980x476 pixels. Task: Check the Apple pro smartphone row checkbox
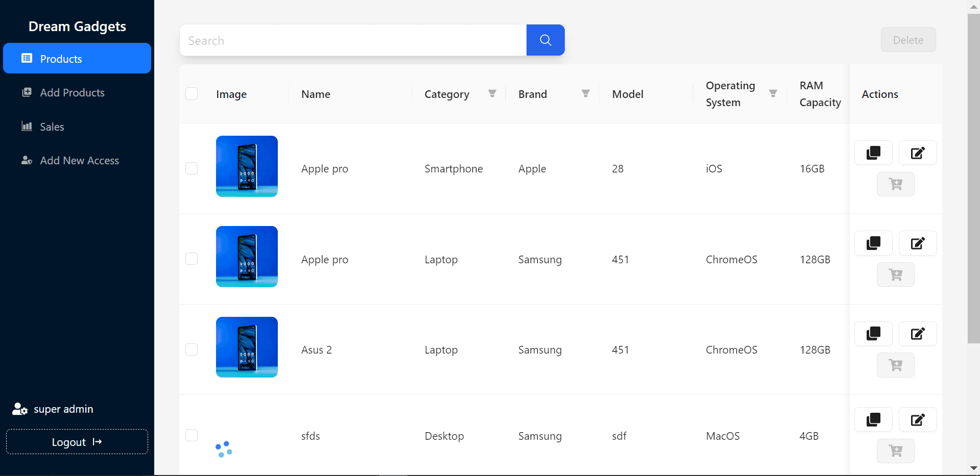(x=192, y=168)
